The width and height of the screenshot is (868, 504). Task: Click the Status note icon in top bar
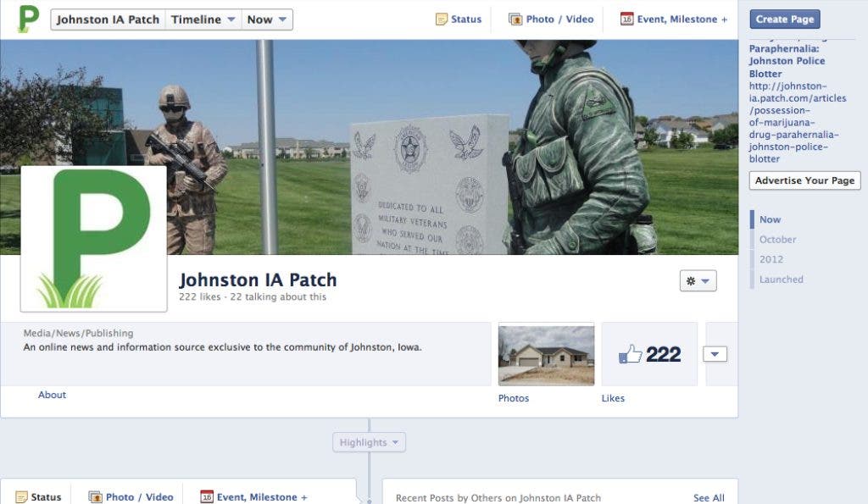coord(441,19)
